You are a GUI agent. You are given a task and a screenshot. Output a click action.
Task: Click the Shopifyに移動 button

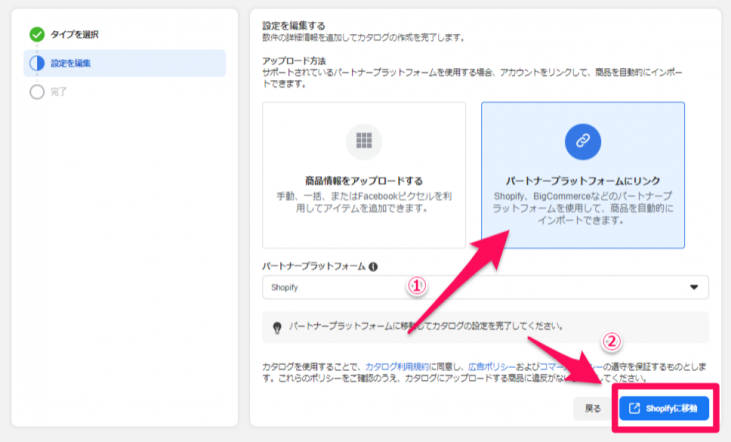pyautogui.click(x=664, y=408)
